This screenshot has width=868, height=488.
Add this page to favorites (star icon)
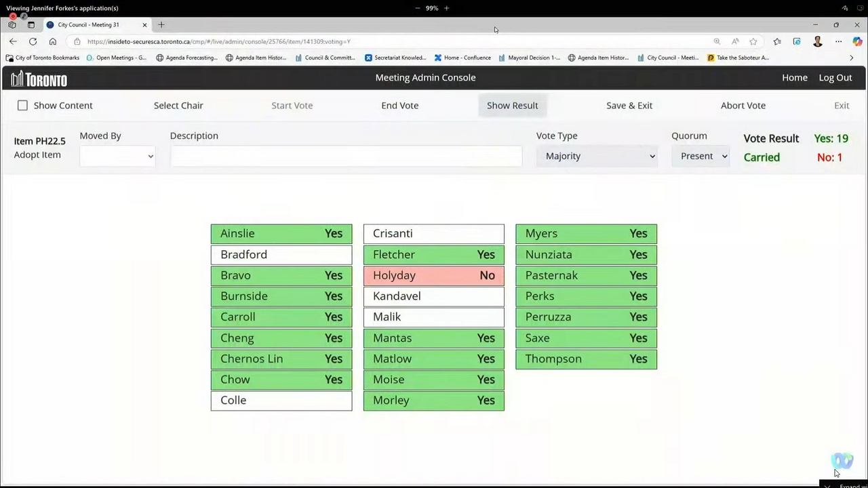pos(753,41)
